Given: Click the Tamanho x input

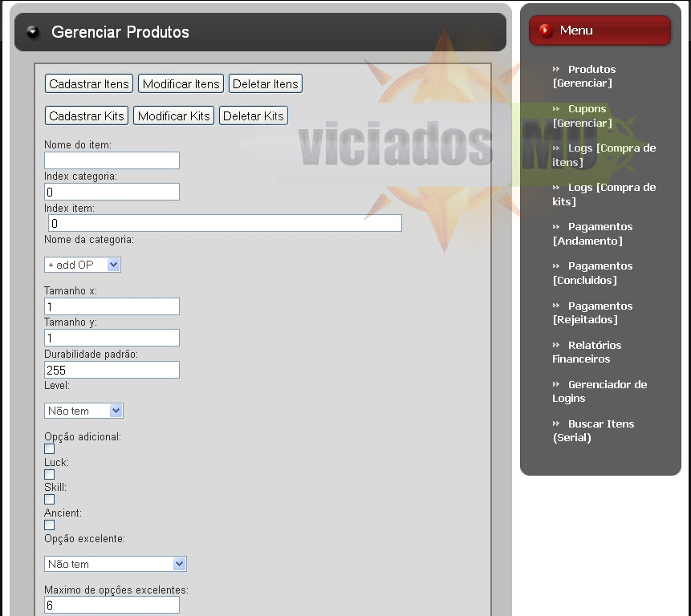Looking at the screenshot, I should click(x=112, y=306).
